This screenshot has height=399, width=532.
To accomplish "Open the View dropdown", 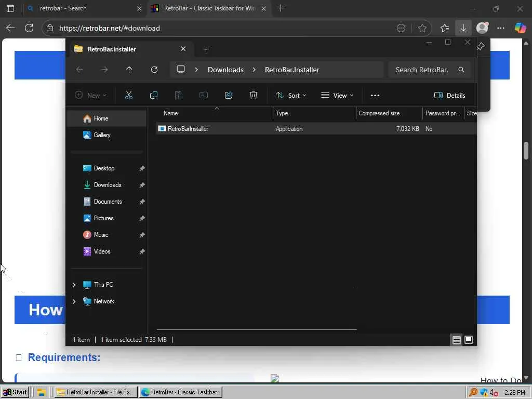I will tap(337, 96).
